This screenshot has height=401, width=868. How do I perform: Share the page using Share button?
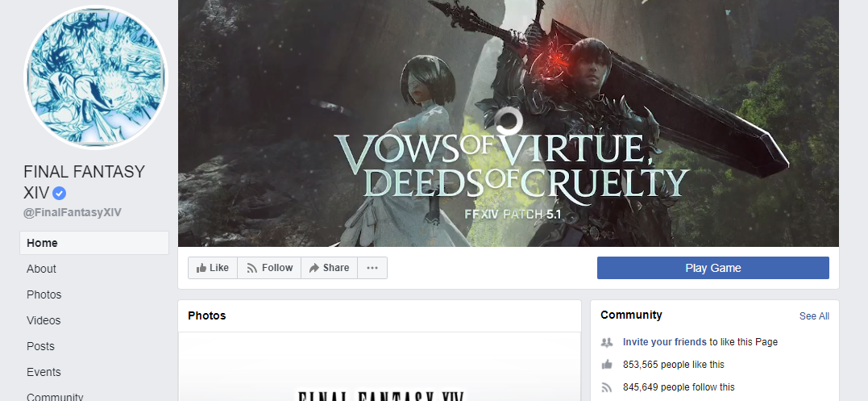point(329,268)
